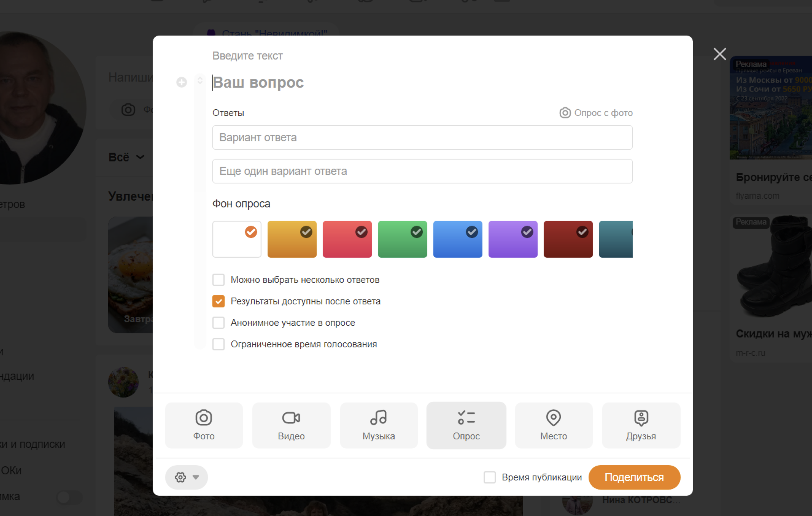Tag friends with the Друзья button
The image size is (812, 516).
pyautogui.click(x=641, y=425)
